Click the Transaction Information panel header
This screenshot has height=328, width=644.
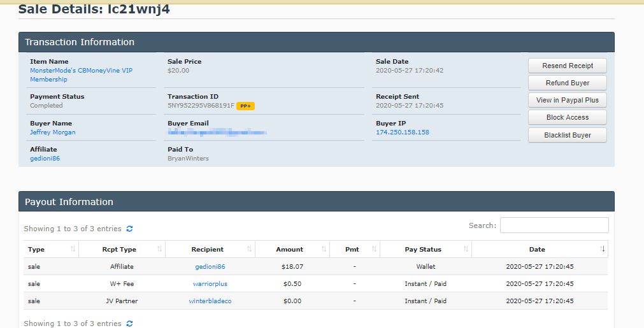pos(316,42)
